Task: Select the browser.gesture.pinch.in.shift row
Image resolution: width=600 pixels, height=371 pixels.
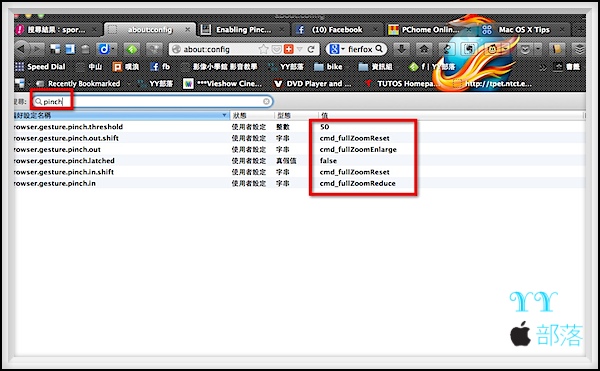Action: click(x=299, y=172)
